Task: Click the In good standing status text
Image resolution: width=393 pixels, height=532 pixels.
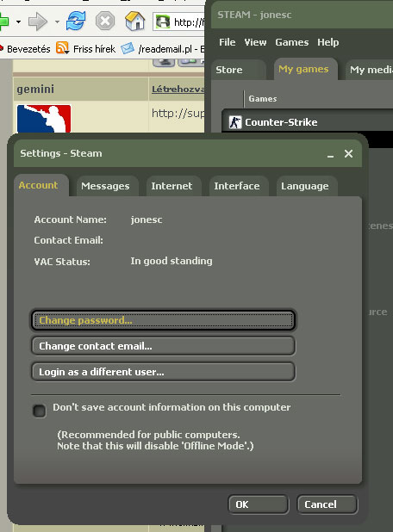Action: (x=172, y=261)
